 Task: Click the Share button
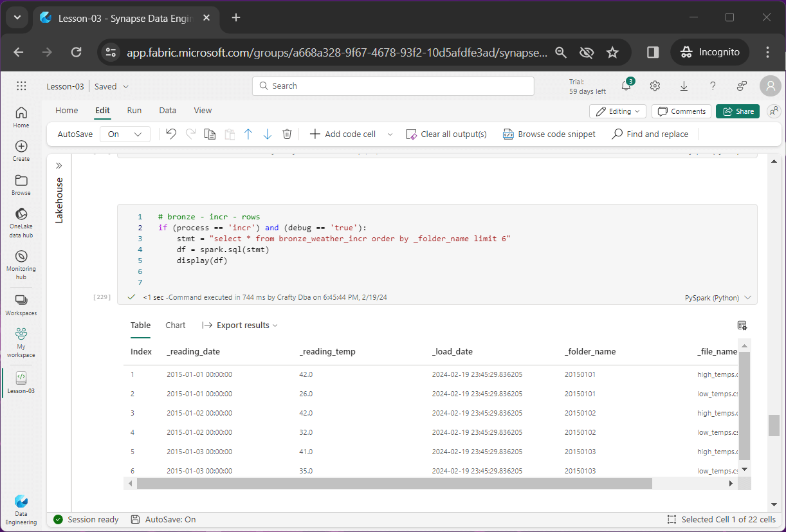(737, 111)
